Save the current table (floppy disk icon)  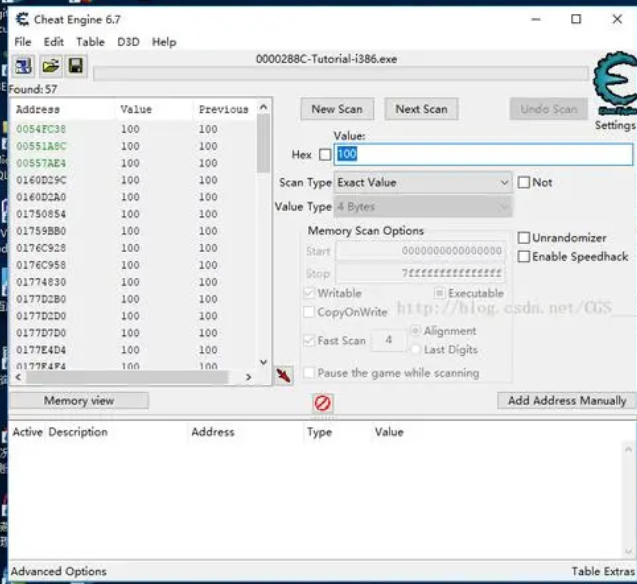(x=76, y=66)
